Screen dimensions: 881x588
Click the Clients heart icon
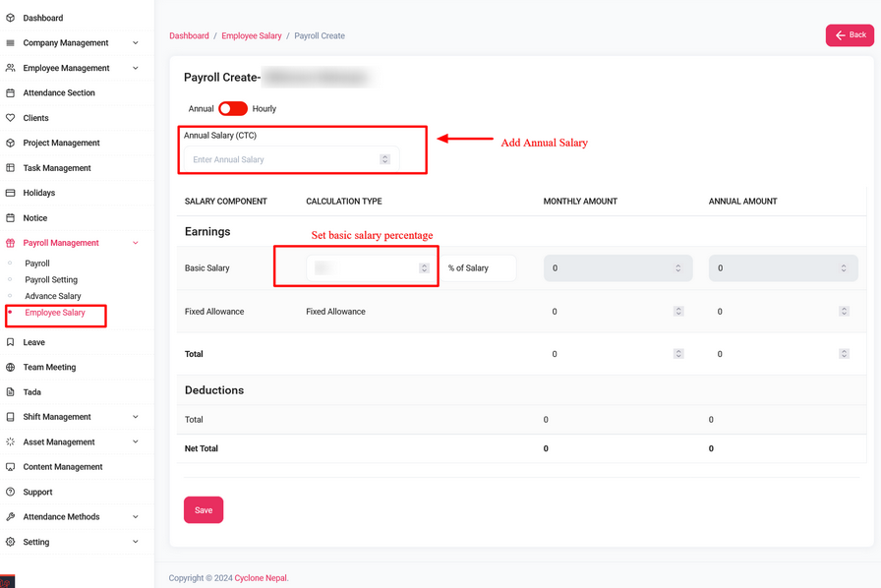pos(11,118)
